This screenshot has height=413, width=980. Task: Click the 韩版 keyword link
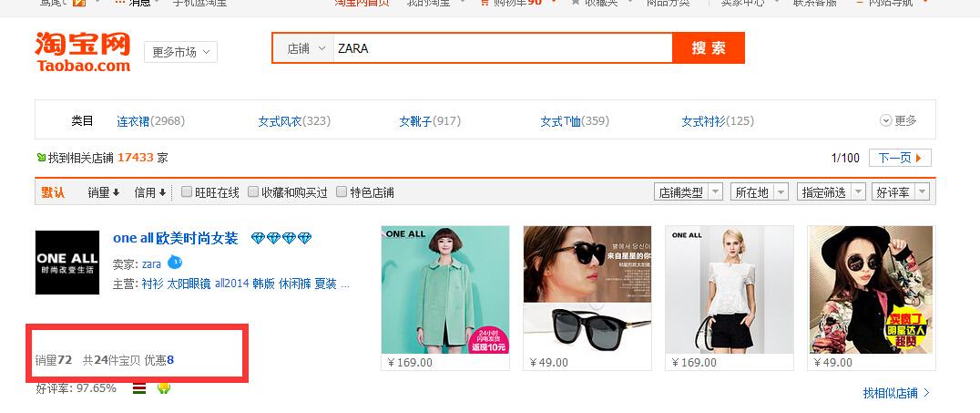(x=264, y=284)
